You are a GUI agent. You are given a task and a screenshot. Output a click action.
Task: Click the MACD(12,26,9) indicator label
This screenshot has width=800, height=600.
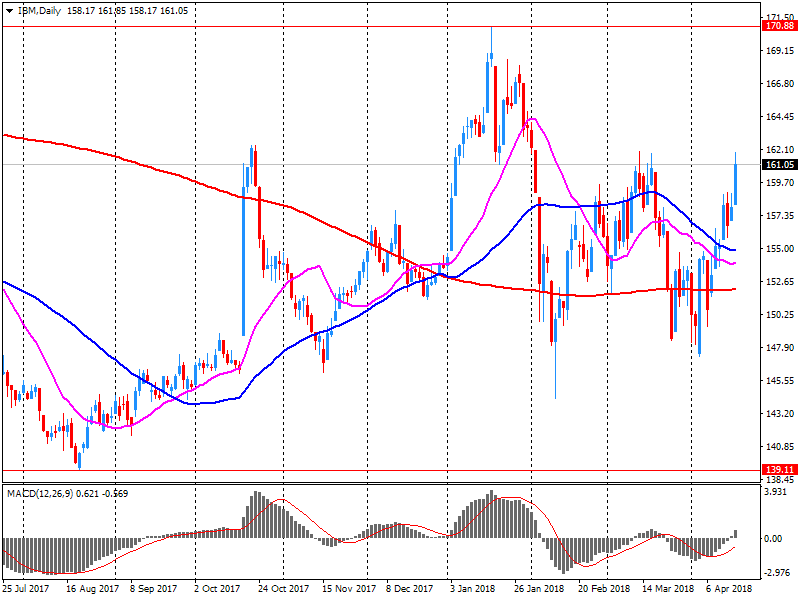[x=40, y=493]
